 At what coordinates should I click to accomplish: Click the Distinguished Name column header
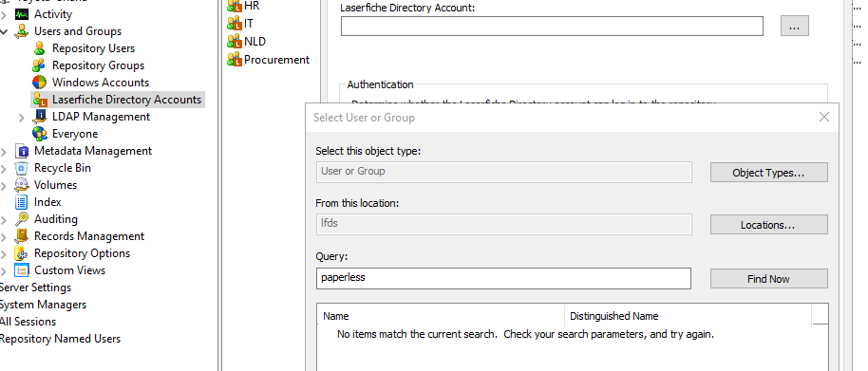coord(689,316)
